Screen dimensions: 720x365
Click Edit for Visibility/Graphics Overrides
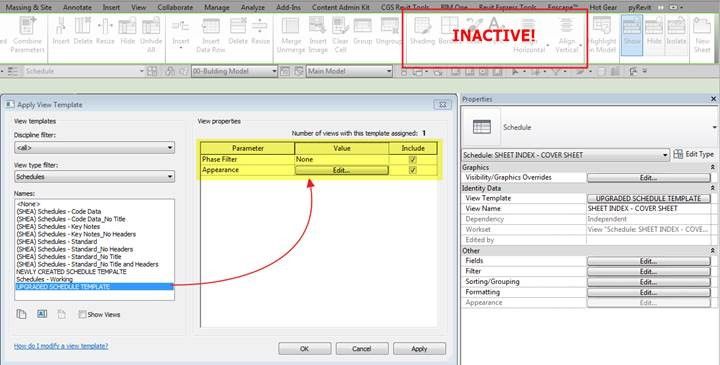tap(648, 177)
